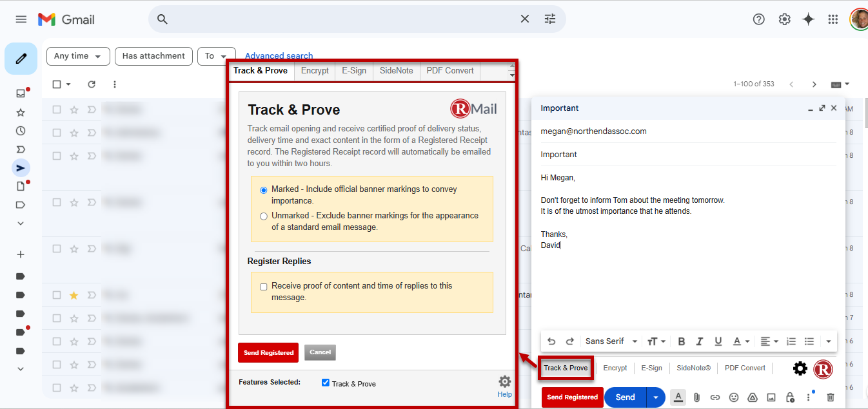
Task: Discard draft with the trash icon
Action: click(831, 397)
